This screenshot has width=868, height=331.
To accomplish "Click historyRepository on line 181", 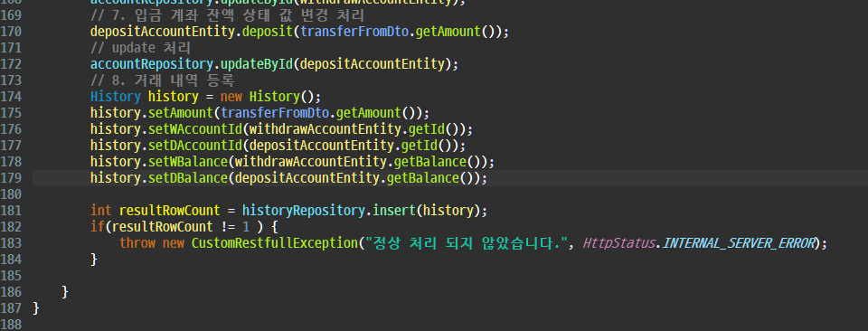I will click(x=304, y=211).
